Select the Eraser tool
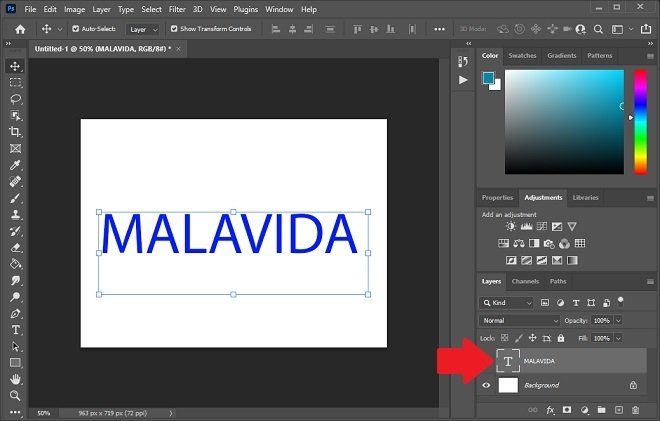 pos(15,248)
